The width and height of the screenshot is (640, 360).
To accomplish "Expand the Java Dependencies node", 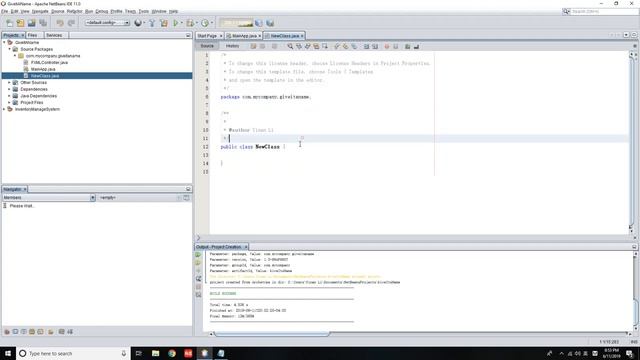I will point(9,96).
